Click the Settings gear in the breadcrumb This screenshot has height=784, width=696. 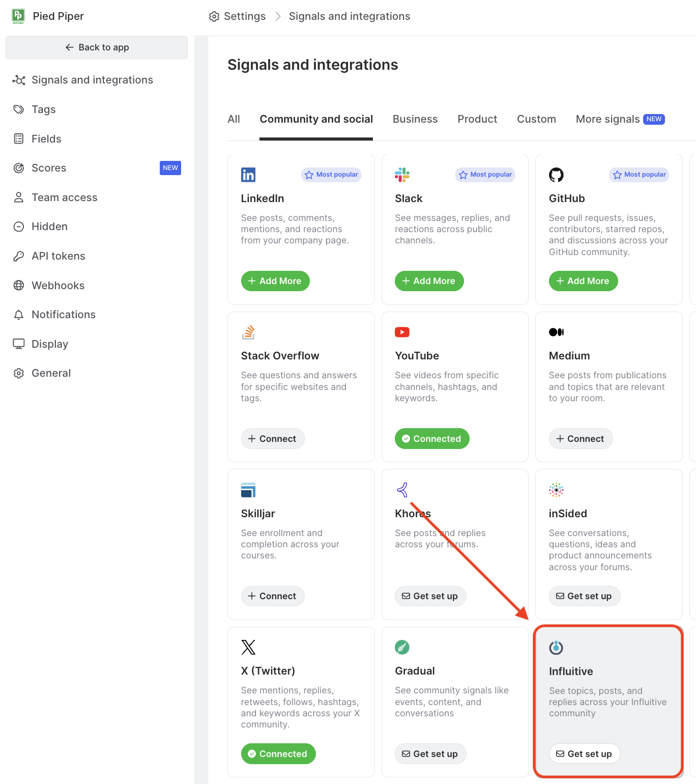(x=214, y=16)
